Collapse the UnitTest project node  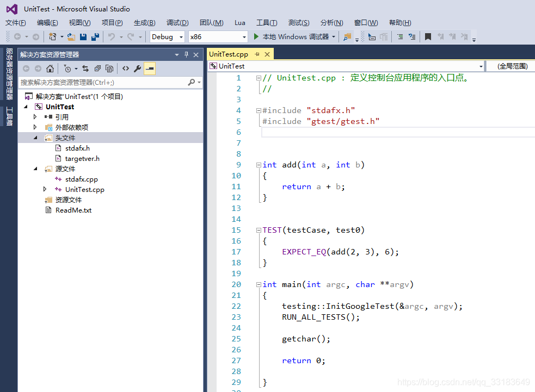click(26, 107)
